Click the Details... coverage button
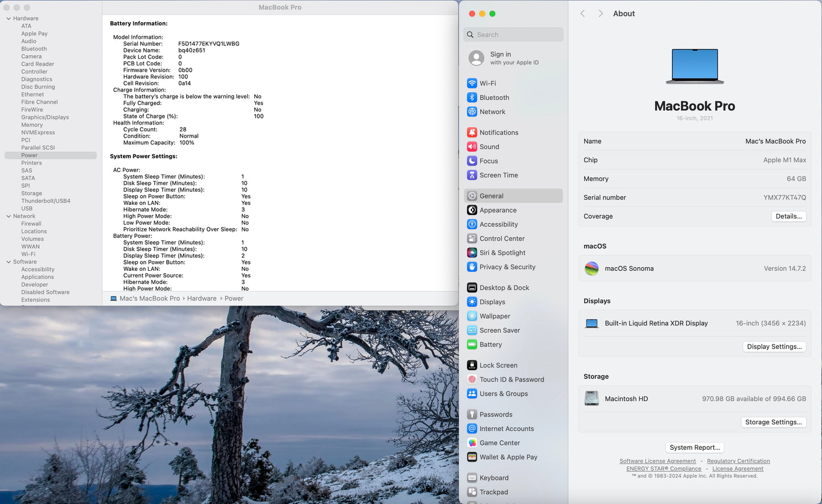The width and height of the screenshot is (822, 504). coord(788,216)
